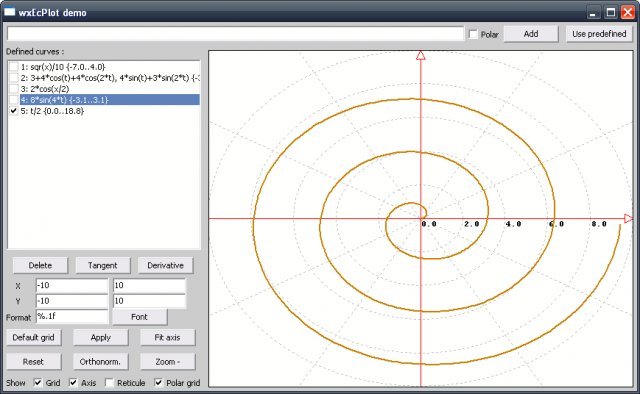This screenshot has height=394, width=640.
Task: Disable the Polar grid checkbox
Action: coord(158,383)
